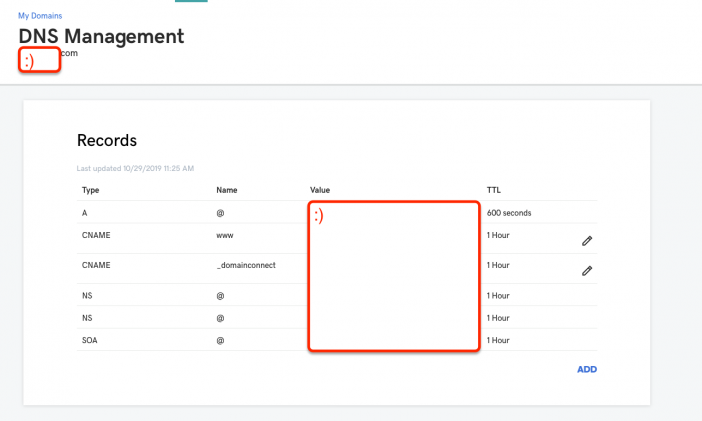The width and height of the screenshot is (702, 421).
Task: Select the www name cell
Action: tap(225, 236)
